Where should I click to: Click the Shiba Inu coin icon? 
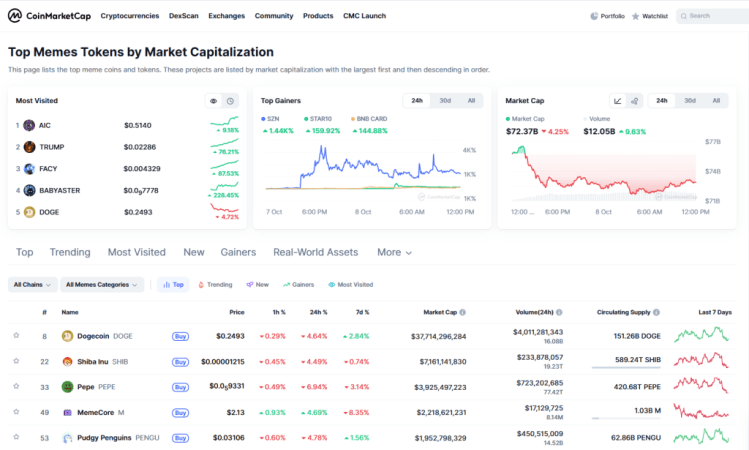(x=67, y=361)
